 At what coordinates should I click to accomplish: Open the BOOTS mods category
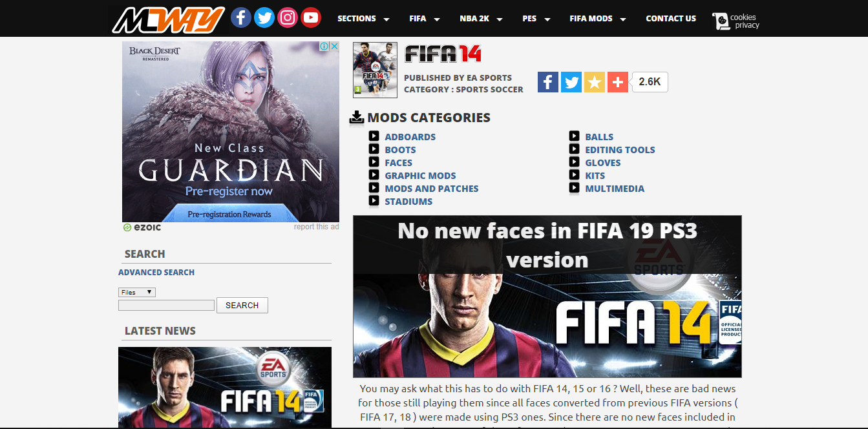(x=401, y=150)
